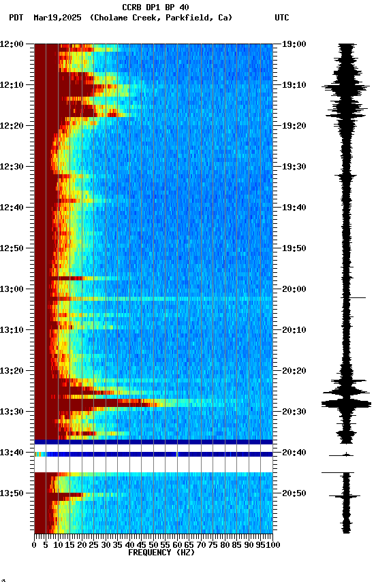Click the '19:00' UTC time label
This screenshot has height=588, width=376.
294,44
